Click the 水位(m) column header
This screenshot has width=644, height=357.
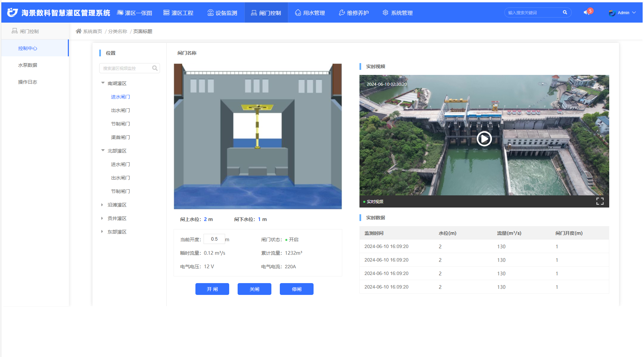[x=448, y=233]
